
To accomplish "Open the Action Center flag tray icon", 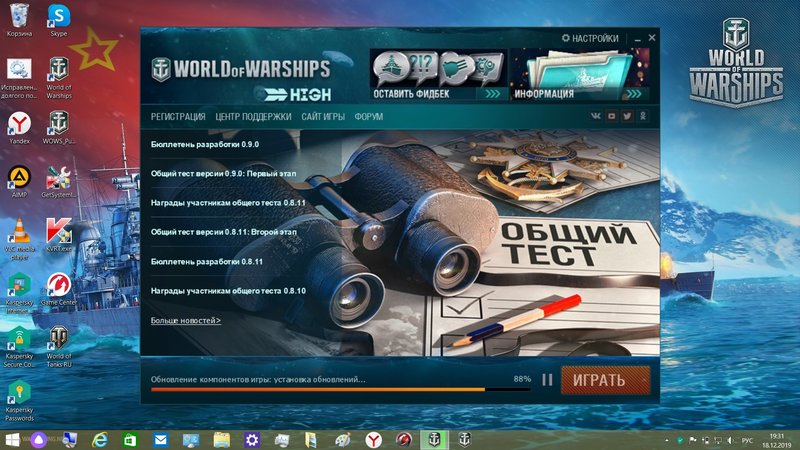I will (x=692, y=440).
